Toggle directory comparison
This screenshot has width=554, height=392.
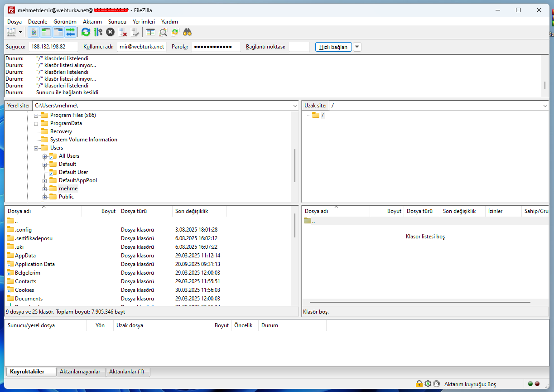coord(163,32)
